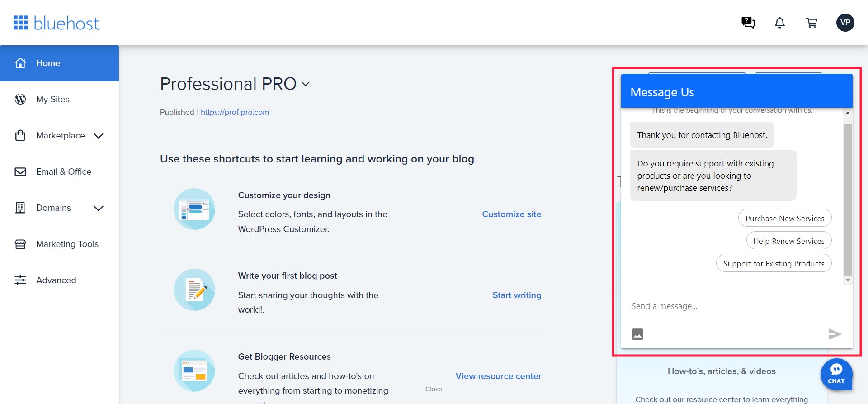The width and height of the screenshot is (868, 404).
Task: Click the Write your first blog post illustration
Action: [194, 290]
